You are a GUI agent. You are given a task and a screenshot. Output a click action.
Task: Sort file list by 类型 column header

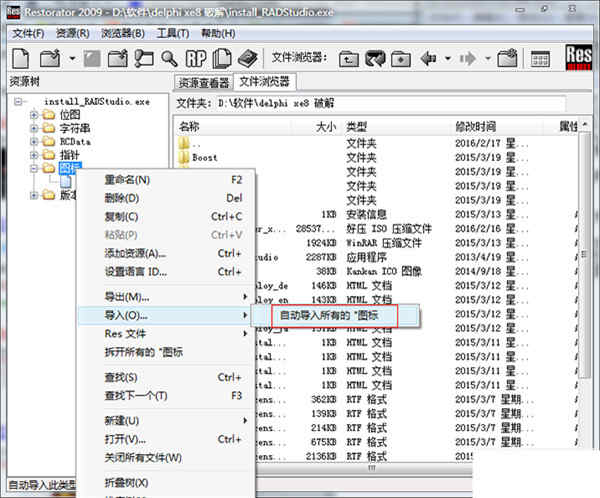pos(396,126)
